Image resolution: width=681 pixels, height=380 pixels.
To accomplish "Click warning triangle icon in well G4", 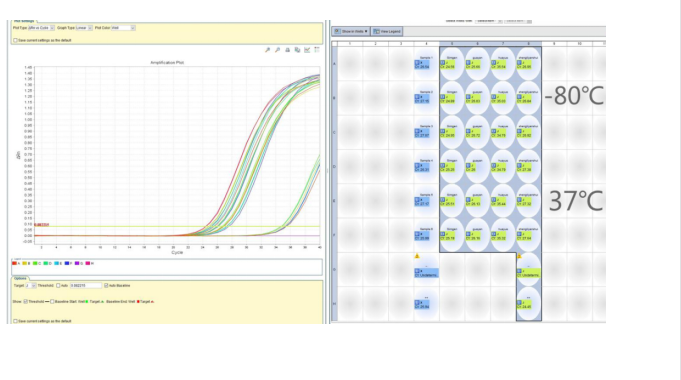I will (x=417, y=256).
